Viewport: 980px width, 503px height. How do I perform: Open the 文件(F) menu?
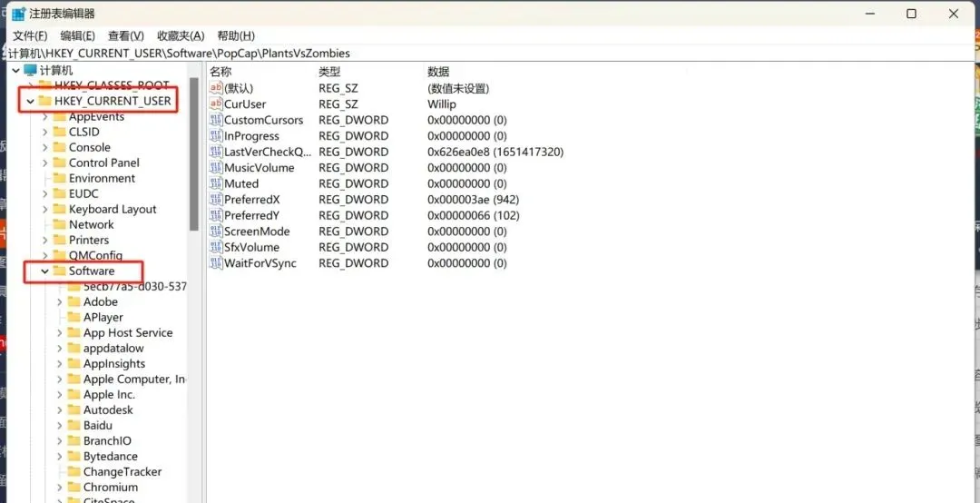point(30,35)
